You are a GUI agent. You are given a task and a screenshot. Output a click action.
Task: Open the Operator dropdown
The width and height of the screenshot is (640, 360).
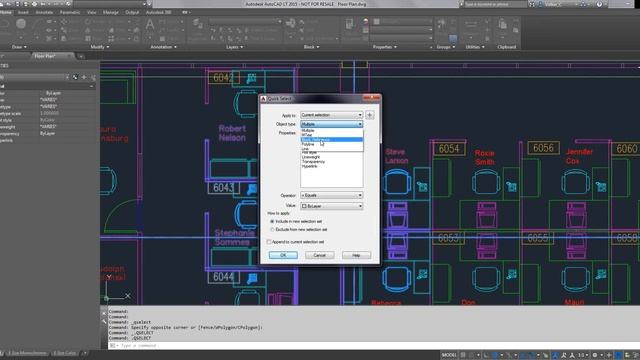tap(331, 196)
